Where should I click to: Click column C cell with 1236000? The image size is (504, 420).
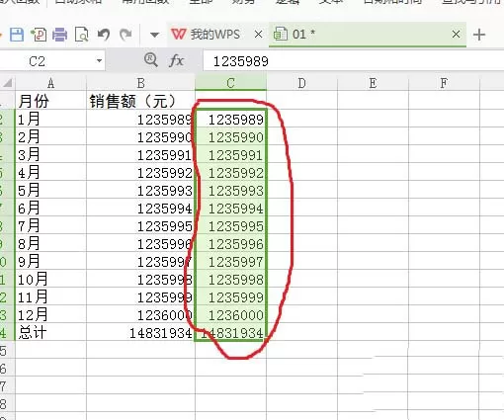(230, 314)
